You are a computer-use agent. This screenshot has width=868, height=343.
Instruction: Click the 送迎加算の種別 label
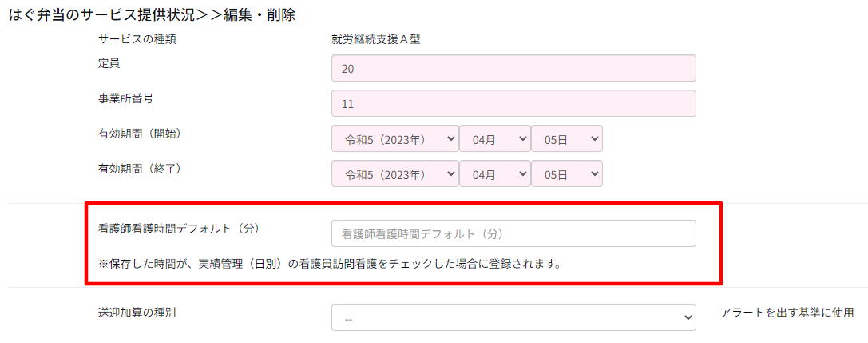(x=137, y=312)
